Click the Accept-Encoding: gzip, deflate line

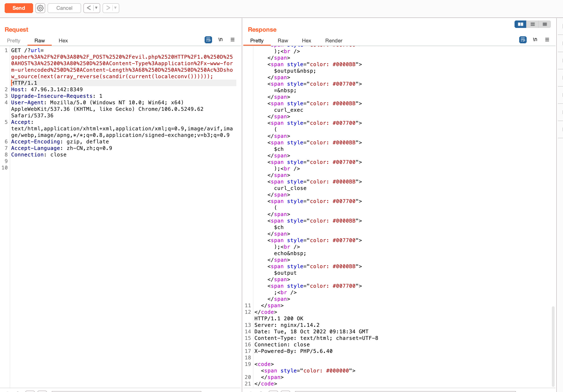60,142
